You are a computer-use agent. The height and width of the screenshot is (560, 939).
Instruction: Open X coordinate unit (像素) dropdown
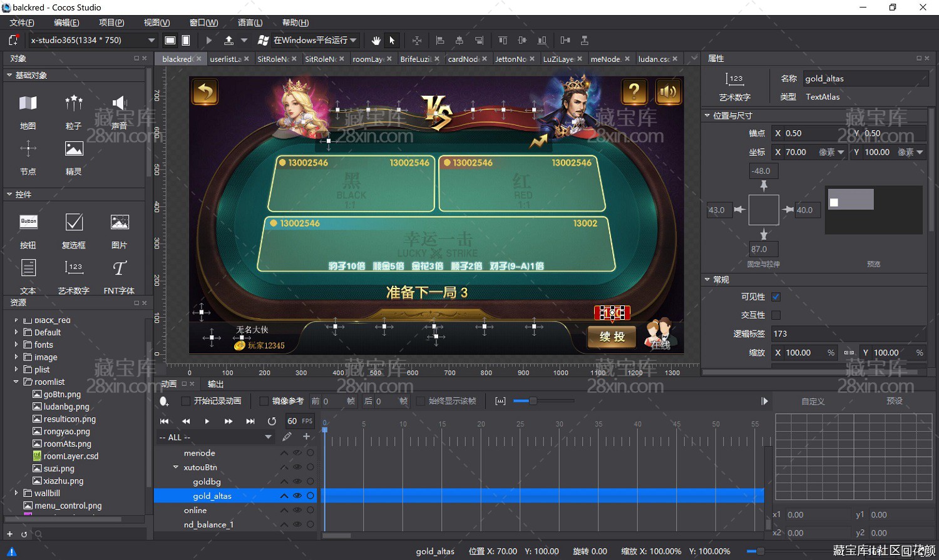841,152
